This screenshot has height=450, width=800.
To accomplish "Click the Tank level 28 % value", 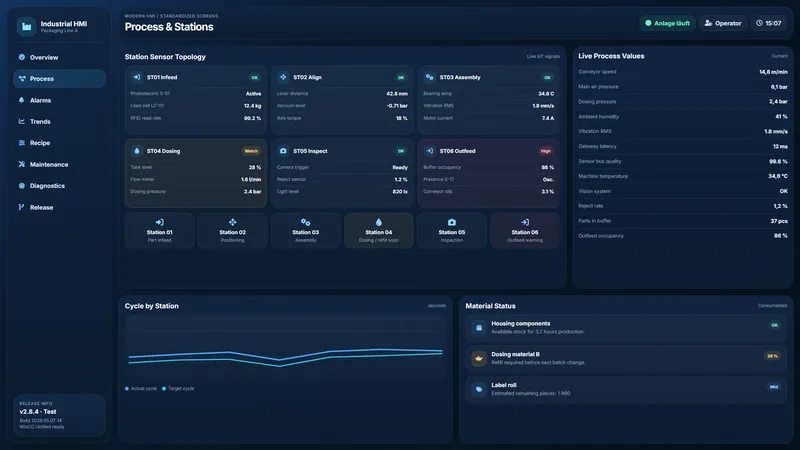I will (255, 167).
